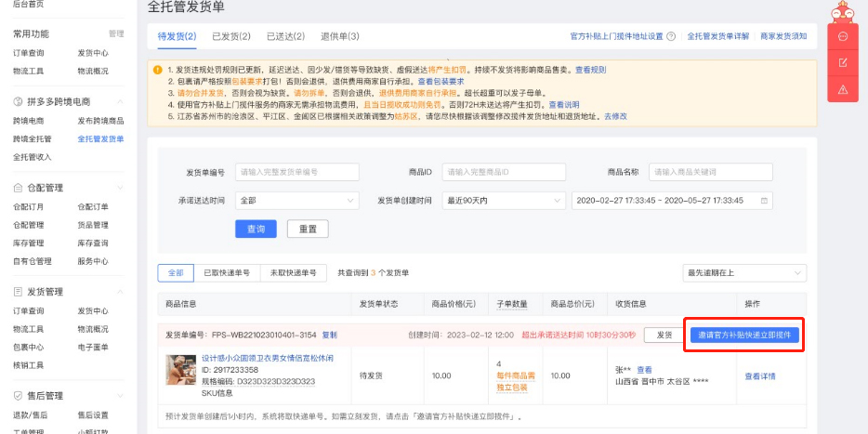
Task: Open 跨境全托管 in sidebar
Action: point(33,139)
